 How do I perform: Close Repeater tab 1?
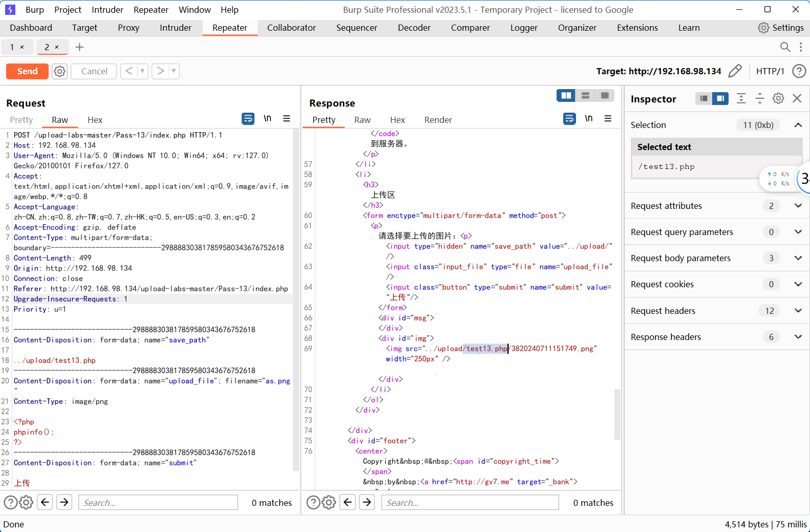(22, 47)
